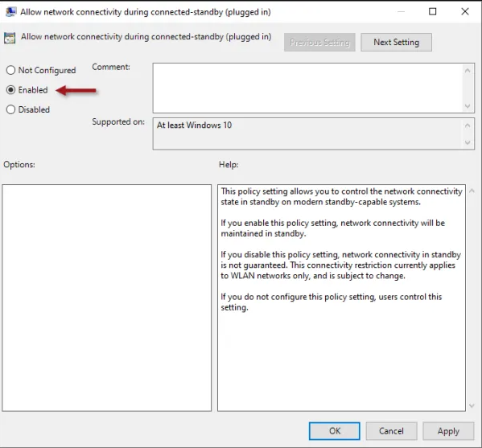Maximize the policy dialog window
The width and height of the screenshot is (482, 448).
tap(432, 12)
